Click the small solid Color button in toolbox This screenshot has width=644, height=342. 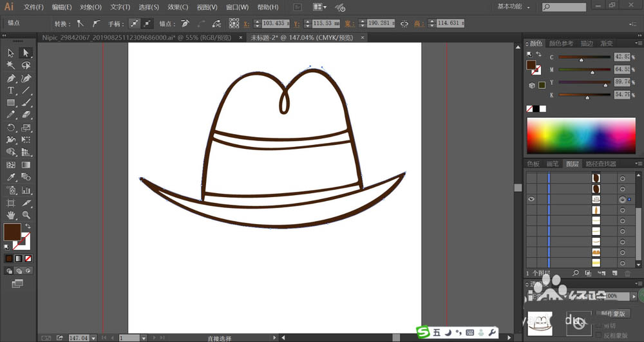click(x=9, y=259)
